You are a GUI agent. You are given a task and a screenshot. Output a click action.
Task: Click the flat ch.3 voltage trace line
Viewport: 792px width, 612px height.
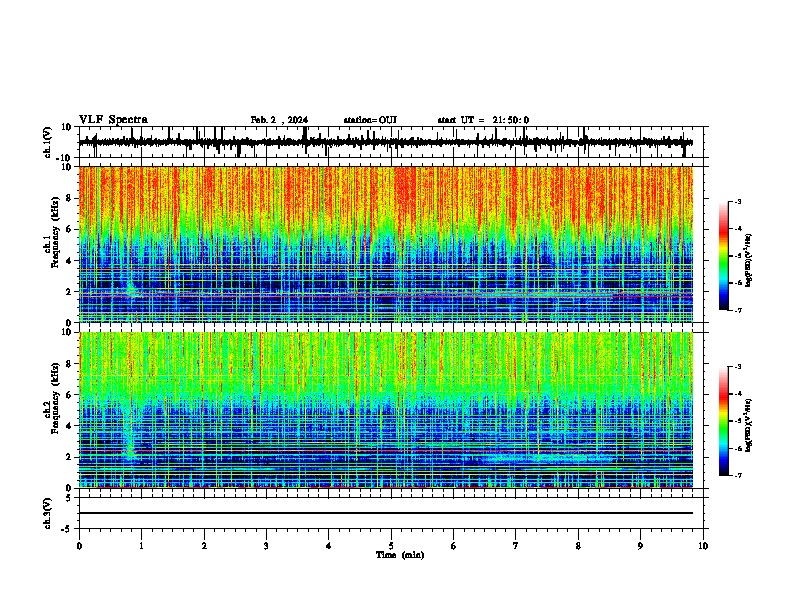(x=386, y=513)
